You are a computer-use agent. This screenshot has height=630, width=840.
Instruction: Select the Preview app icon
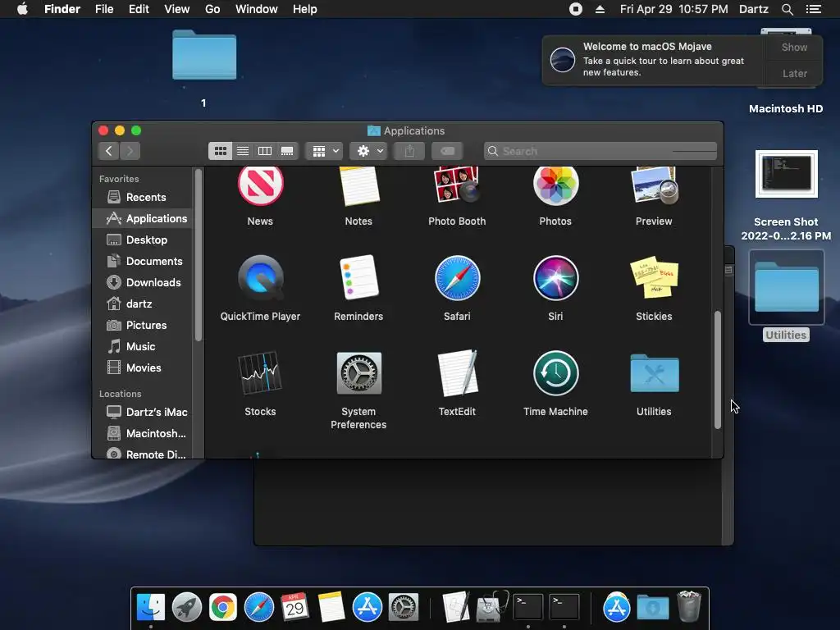pyautogui.click(x=654, y=185)
